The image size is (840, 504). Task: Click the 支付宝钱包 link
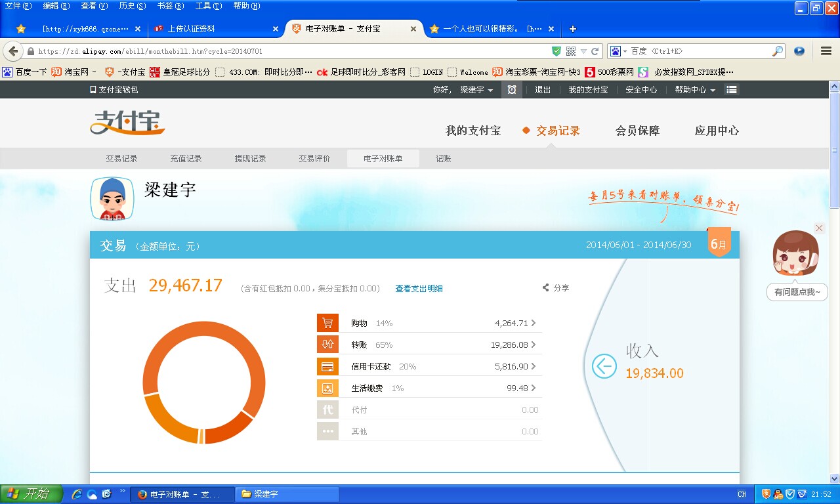114,90
